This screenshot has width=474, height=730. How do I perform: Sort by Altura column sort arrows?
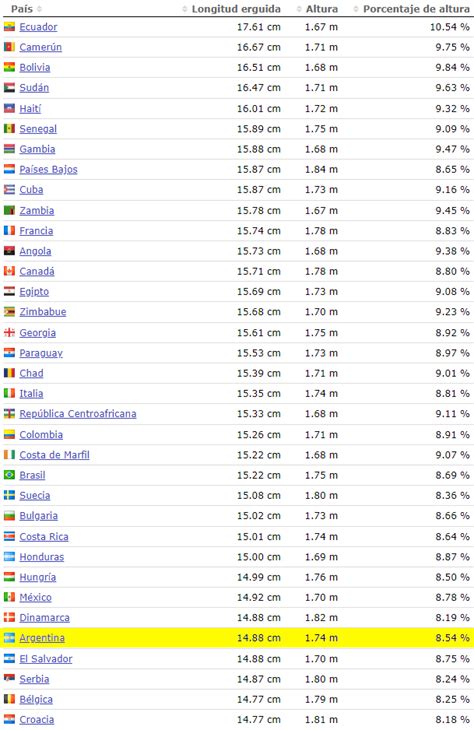coord(299,9)
